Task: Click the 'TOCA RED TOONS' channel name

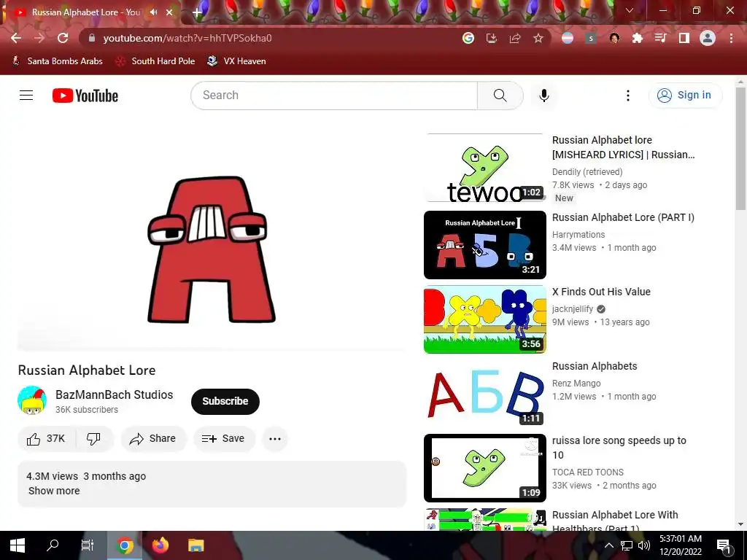Action: 587,472
